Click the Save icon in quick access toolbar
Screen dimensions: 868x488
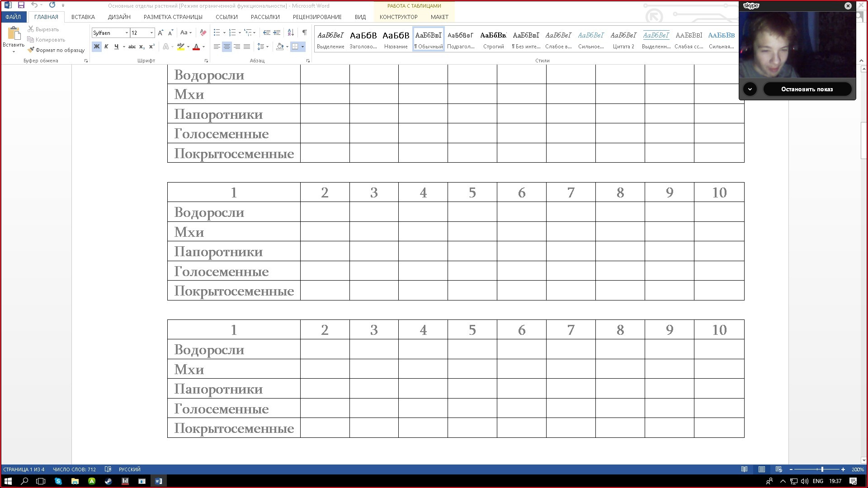pyautogui.click(x=21, y=5)
